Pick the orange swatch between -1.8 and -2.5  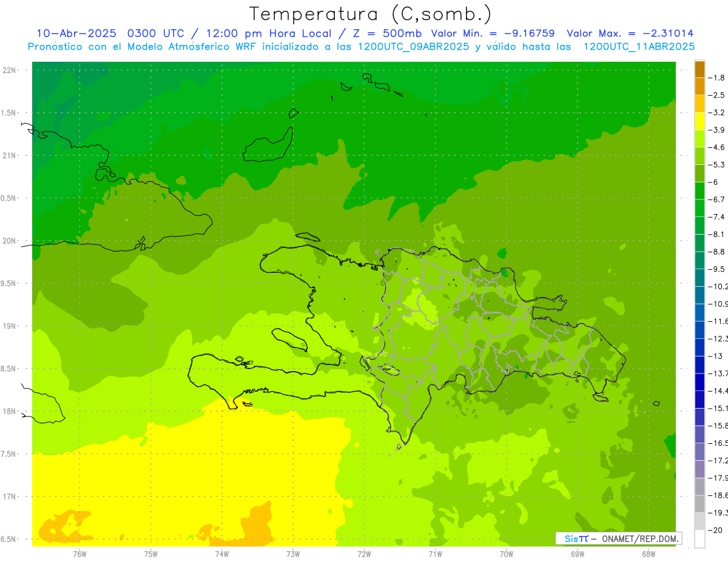[699, 87]
